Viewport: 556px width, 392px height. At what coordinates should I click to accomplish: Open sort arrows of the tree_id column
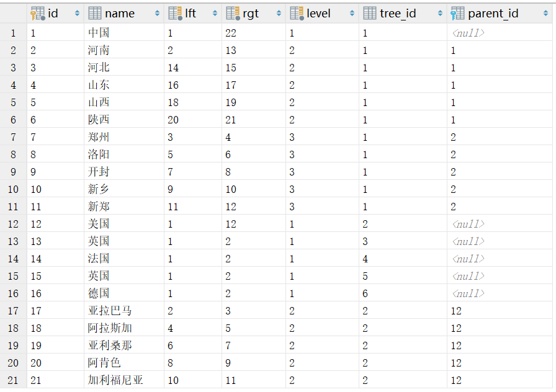441,14
